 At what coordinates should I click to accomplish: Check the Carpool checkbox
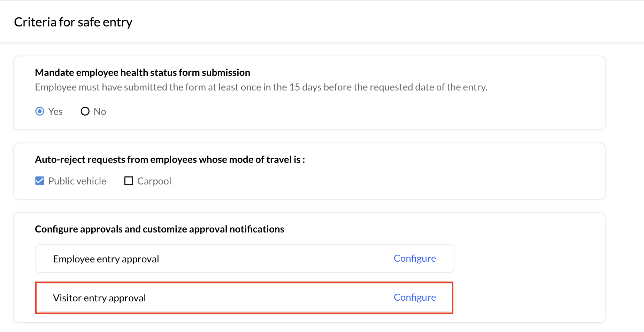[x=129, y=181]
